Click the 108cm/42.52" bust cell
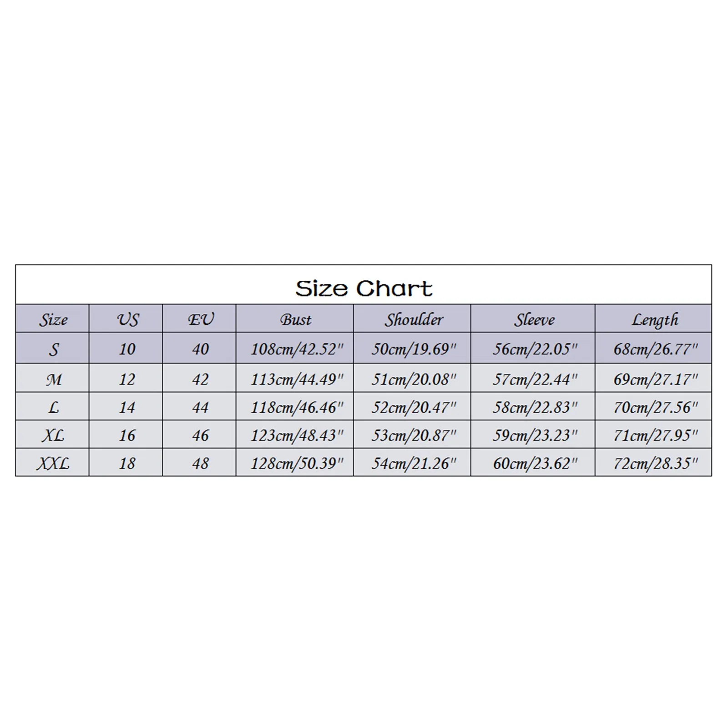 pyautogui.click(x=297, y=349)
